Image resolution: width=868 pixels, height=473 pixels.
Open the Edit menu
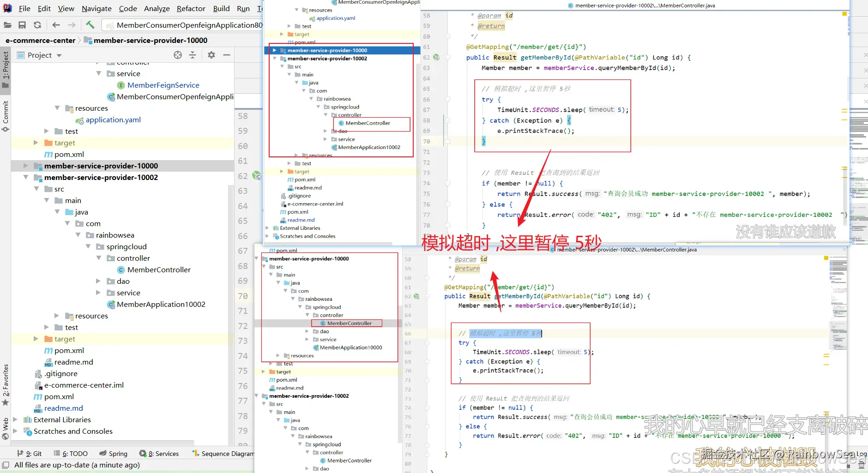[44, 8]
